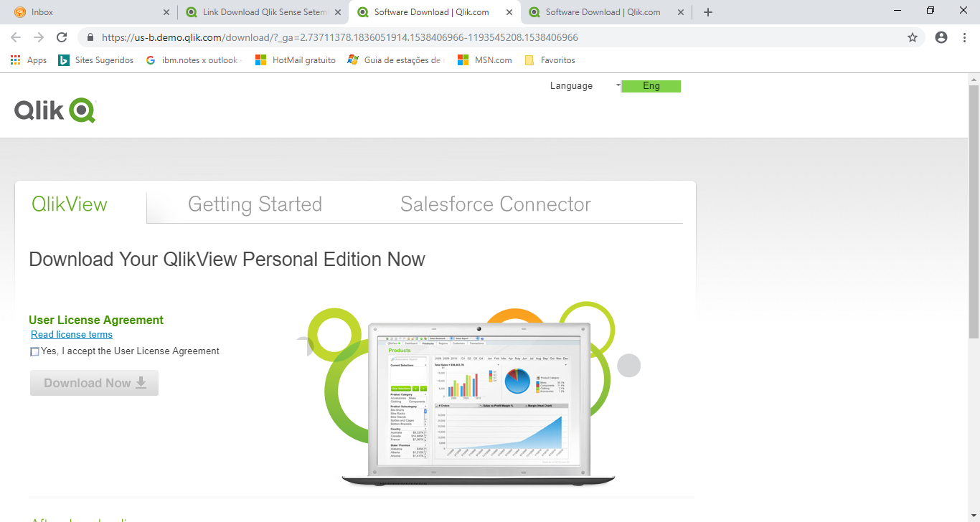
Task: Open the Getting Started tab
Action: tap(255, 204)
